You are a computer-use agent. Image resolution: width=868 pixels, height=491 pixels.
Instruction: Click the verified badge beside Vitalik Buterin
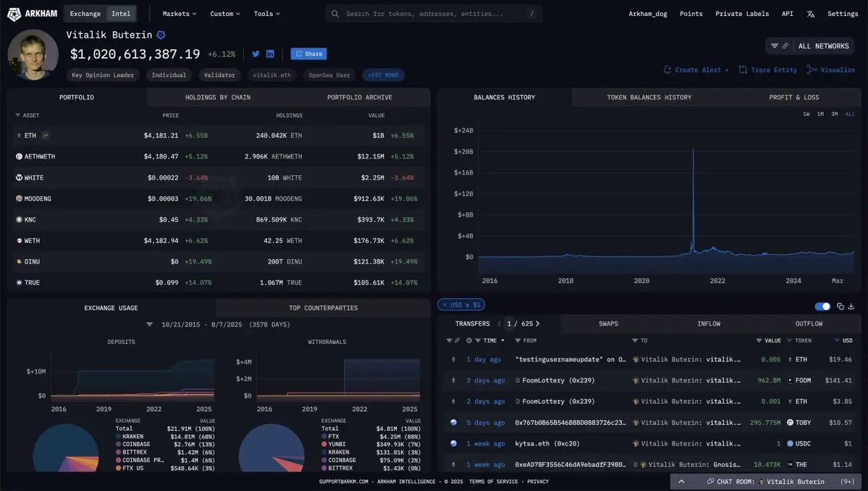tap(161, 35)
